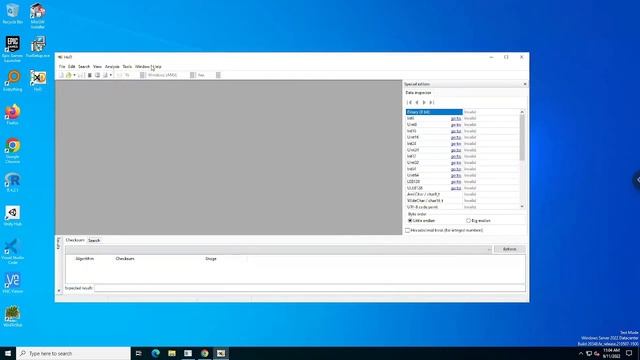Open the Window menu

[x=142, y=67]
